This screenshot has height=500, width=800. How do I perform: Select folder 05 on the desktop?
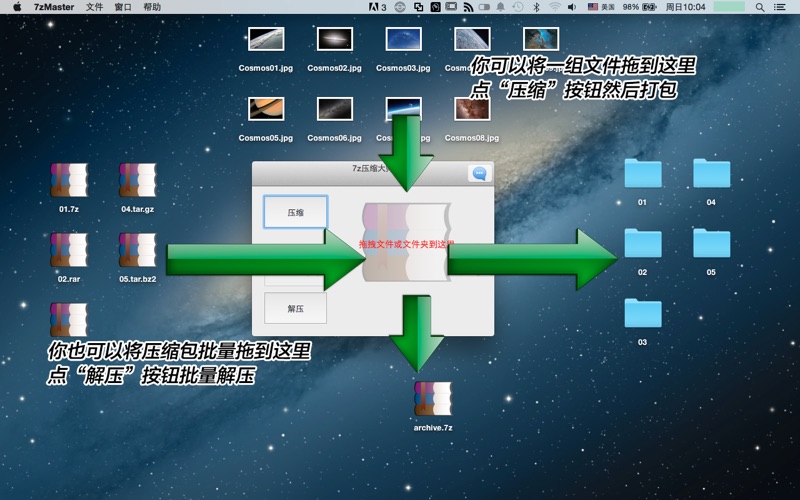711,243
